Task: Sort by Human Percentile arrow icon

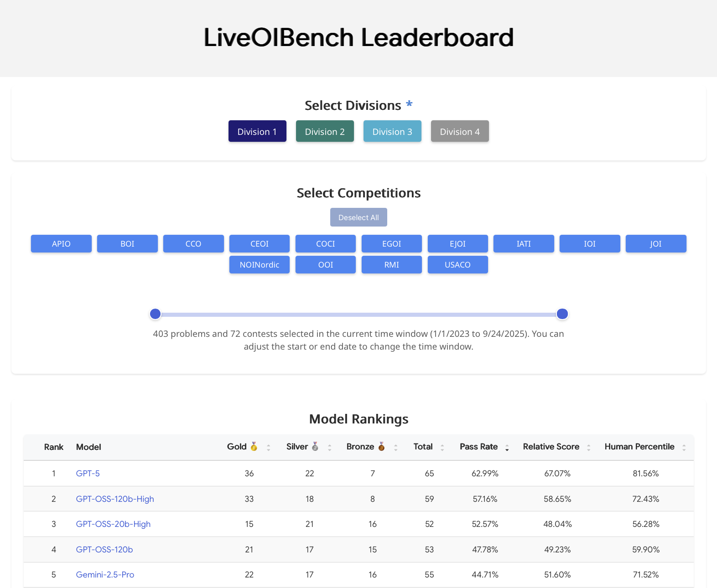Action: 684,448
